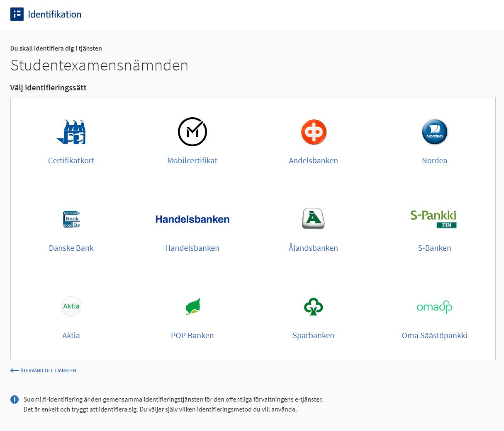Image resolution: width=504 pixels, height=431 pixels.
Task: Click the Handelsbanken text link
Action: click(x=192, y=248)
